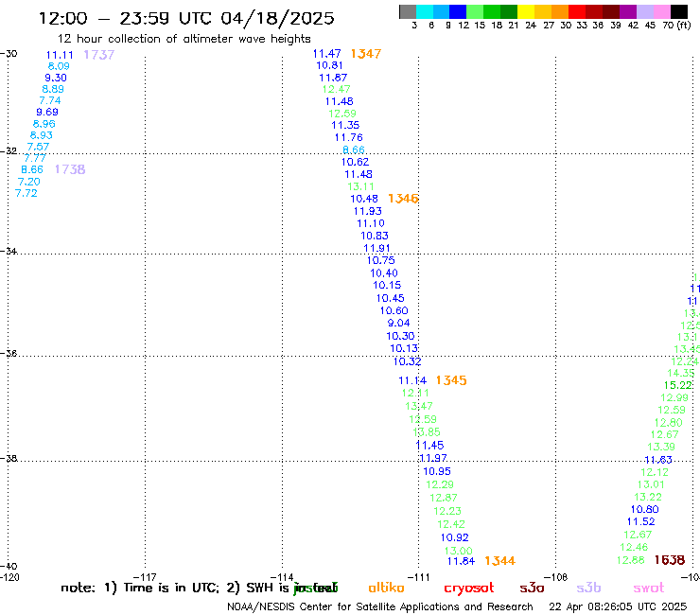
Task: Select the s3b satellite legend label
Action: click(x=588, y=588)
